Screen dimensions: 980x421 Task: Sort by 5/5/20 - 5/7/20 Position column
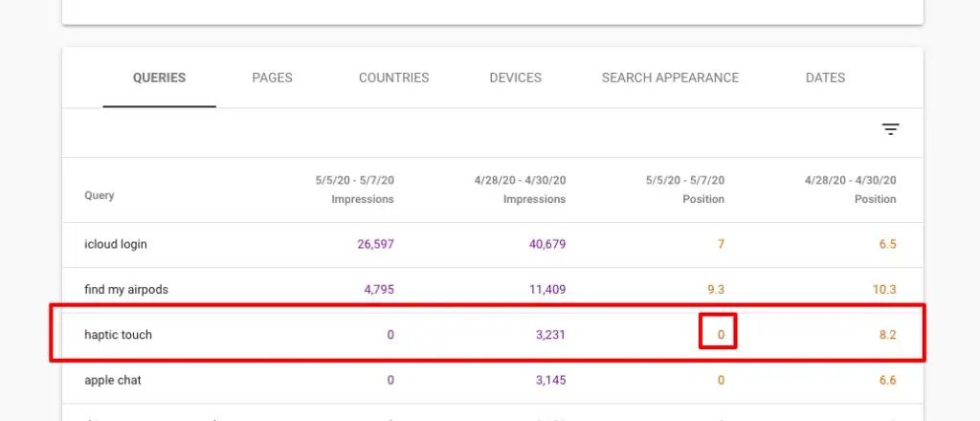[685, 189]
